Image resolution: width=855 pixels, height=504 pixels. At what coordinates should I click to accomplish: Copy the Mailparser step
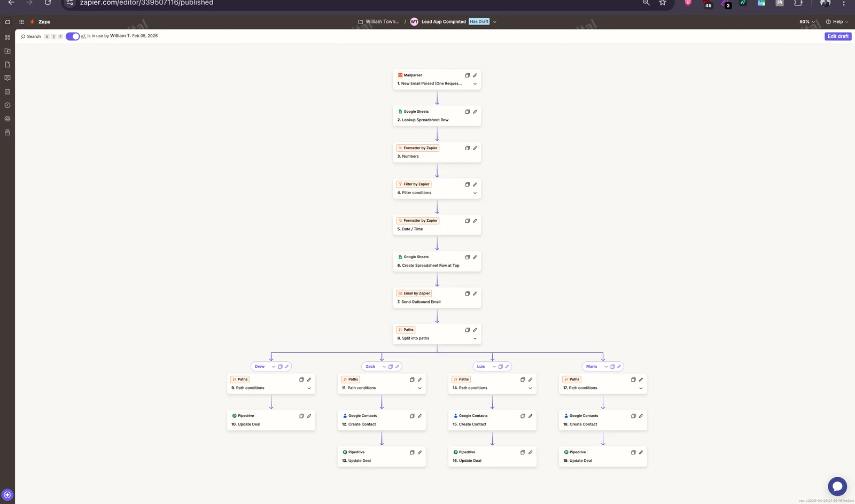click(x=468, y=75)
